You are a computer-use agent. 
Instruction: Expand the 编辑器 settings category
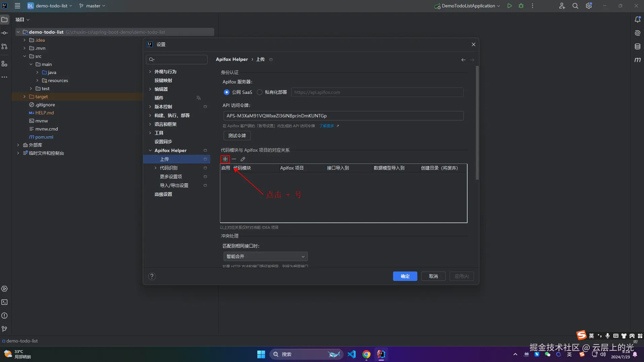coord(150,89)
